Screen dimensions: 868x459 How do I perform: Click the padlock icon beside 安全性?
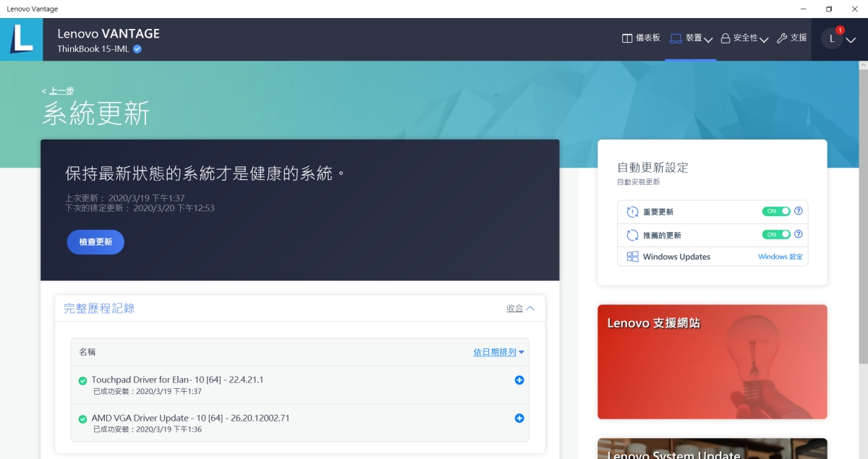(x=726, y=38)
